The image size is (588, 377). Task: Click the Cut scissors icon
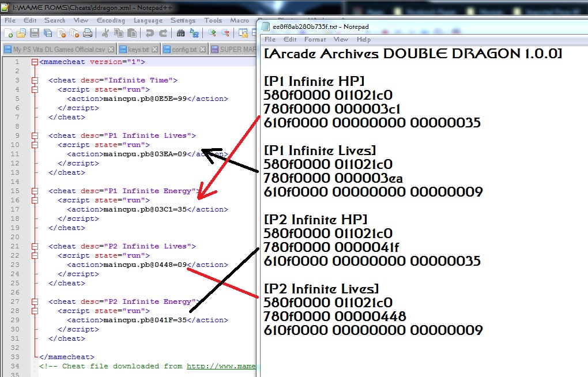click(x=105, y=33)
